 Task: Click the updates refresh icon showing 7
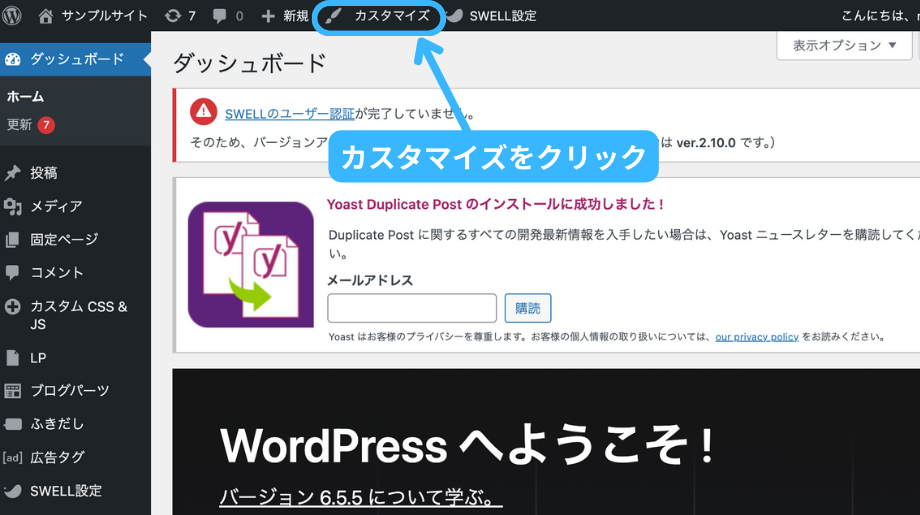[172, 16]
